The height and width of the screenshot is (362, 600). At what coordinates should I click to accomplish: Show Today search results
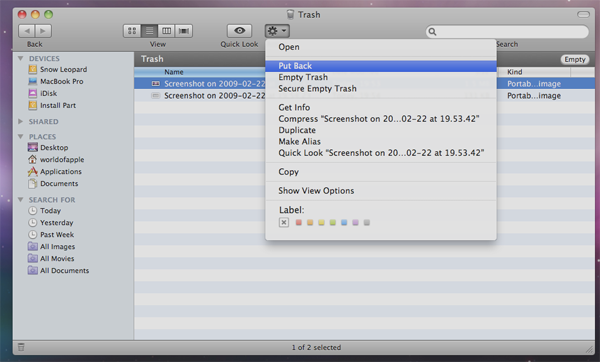coord(44,211)
